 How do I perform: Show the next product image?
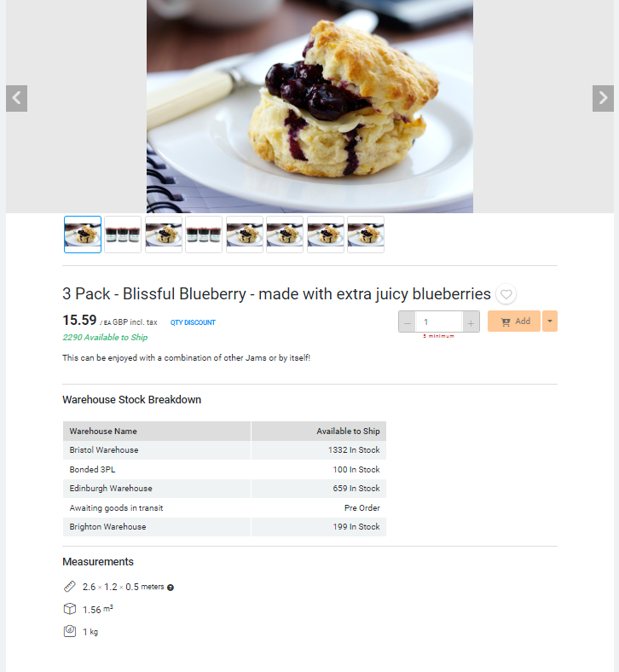tap(603, 98)
